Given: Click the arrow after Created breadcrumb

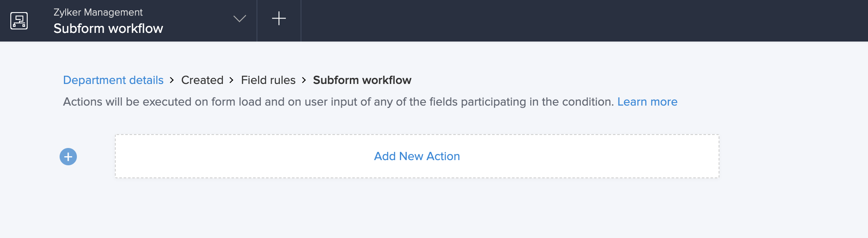Looking at the screenshot, I should click(231, 80).
